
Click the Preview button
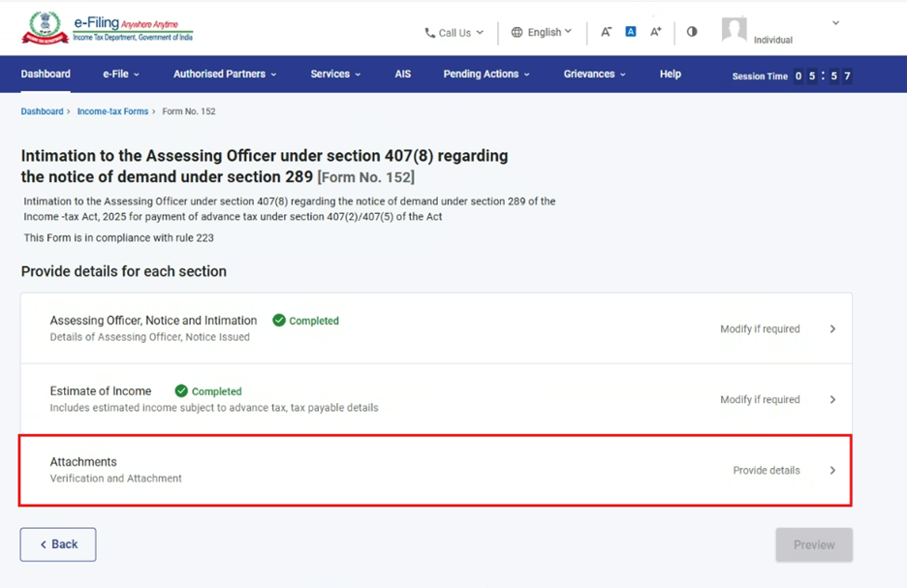pyautogui.click(x=814, y=544)
